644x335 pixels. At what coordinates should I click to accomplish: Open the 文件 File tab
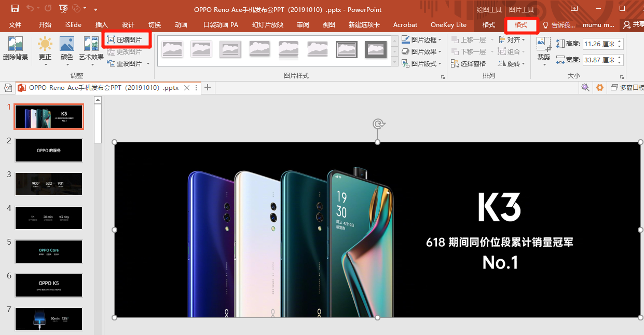click(15, 24)
